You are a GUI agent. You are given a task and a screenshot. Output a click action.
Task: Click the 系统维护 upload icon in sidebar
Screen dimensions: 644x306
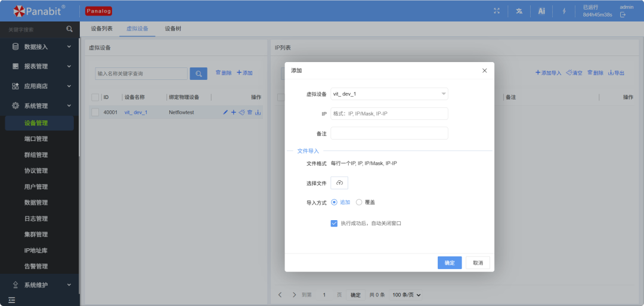[x=16, y=285]
